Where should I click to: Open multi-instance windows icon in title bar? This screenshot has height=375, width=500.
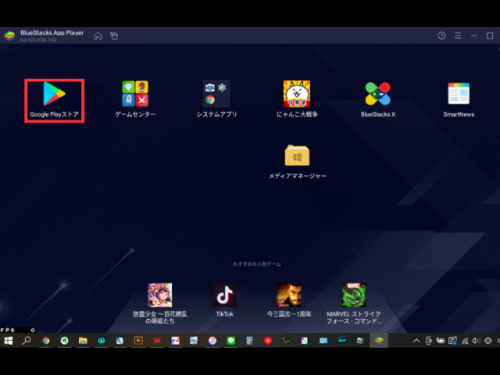click(114, 36)
